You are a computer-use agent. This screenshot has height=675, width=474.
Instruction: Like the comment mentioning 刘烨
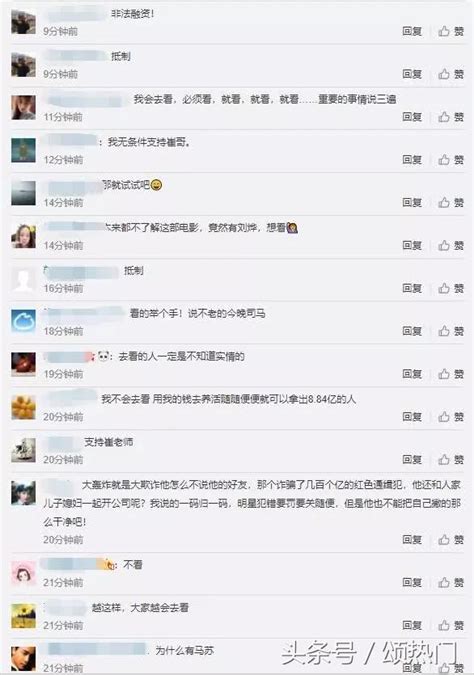click(451, 245)
